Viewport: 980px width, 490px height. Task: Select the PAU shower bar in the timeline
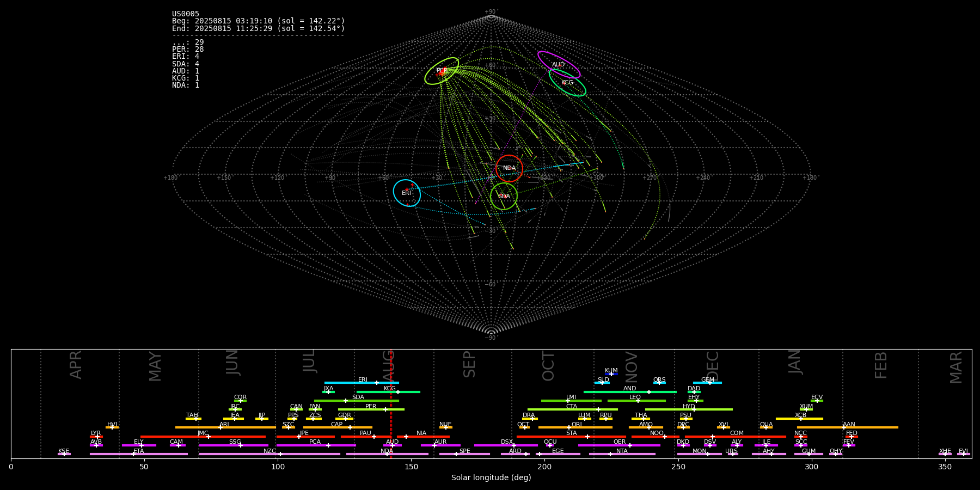pos(365,436)
